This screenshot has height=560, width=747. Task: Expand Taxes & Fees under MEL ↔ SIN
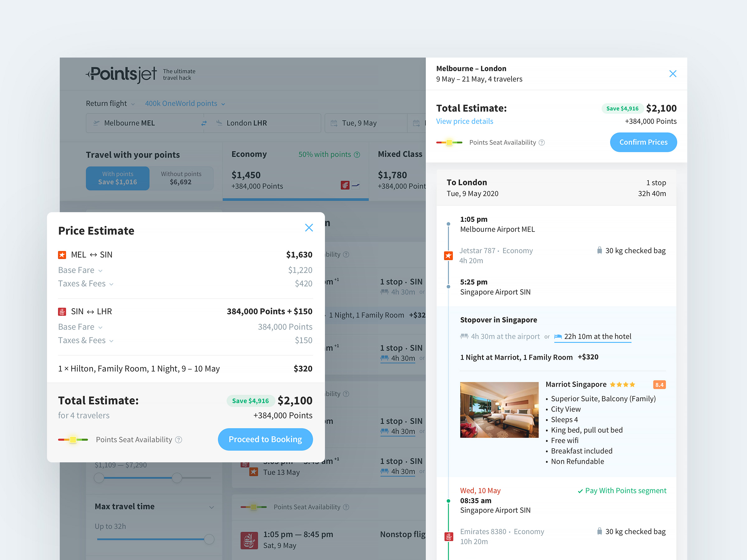(86, 283)
